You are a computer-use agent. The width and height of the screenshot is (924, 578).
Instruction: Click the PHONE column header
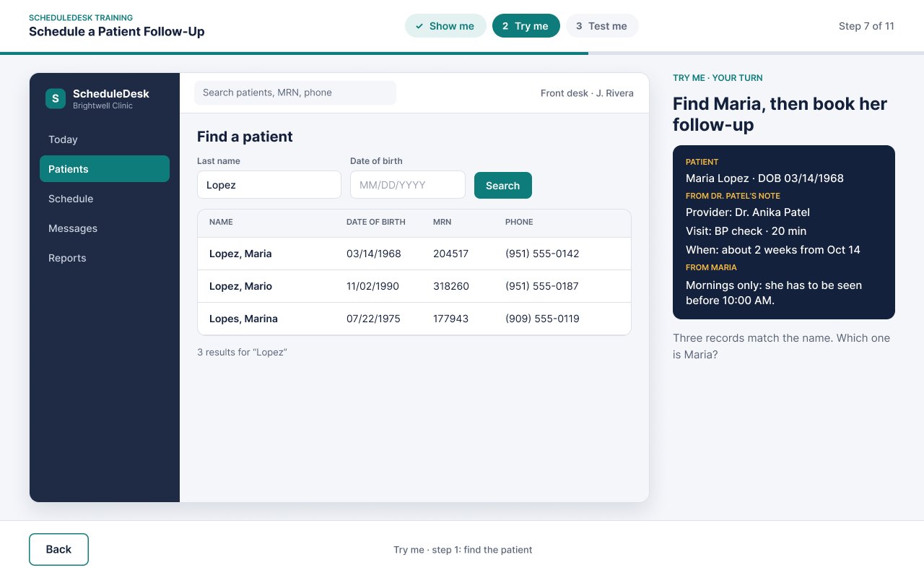519,222
